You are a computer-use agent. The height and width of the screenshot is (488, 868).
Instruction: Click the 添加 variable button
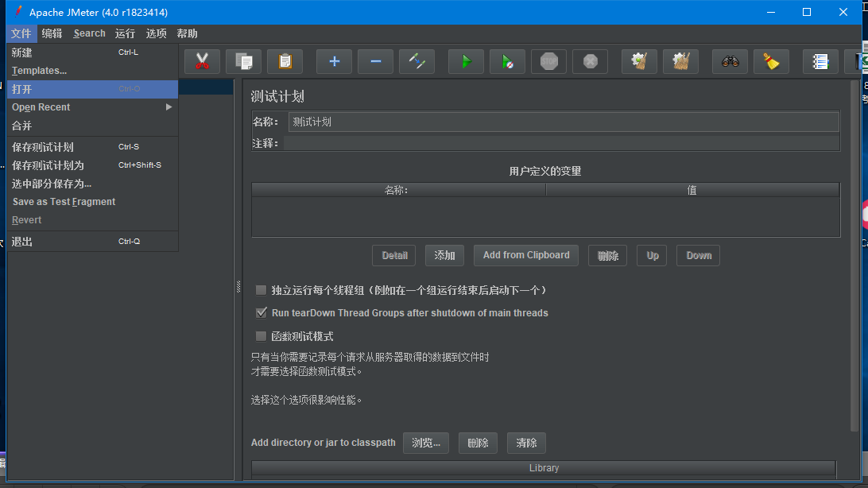coord(444,256)
